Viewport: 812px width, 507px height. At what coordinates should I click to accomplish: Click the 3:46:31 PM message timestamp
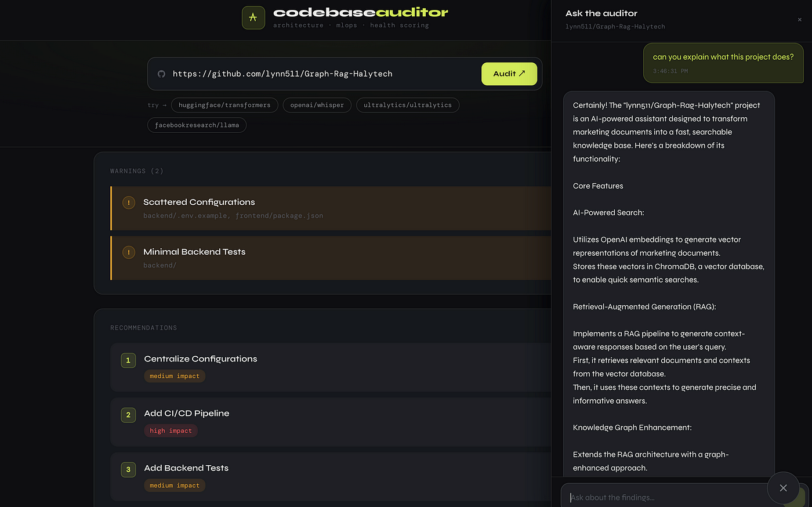670,71
